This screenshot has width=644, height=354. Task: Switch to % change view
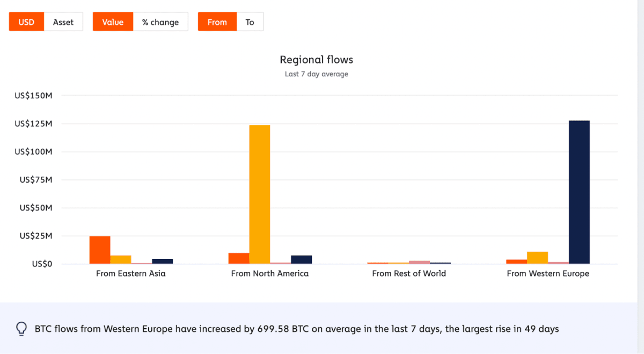160,22
